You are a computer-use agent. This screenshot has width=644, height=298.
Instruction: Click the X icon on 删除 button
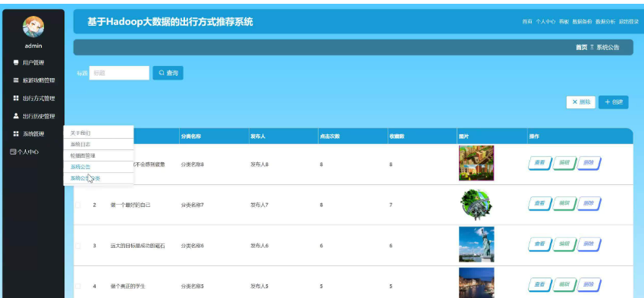(x=575, y=102)
